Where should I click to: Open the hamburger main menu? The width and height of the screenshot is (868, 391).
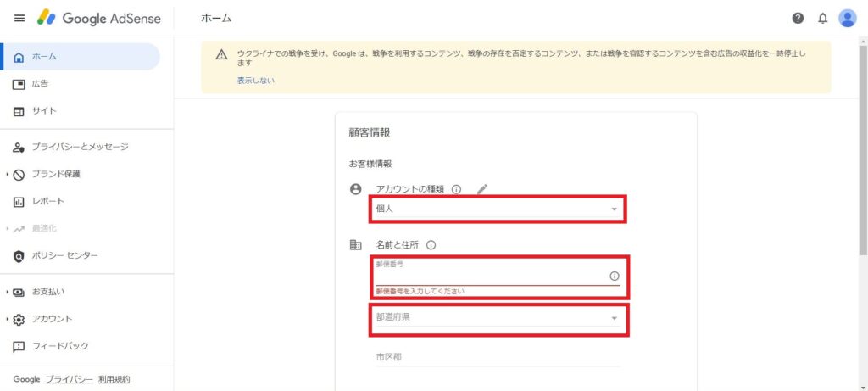(19, 18)
